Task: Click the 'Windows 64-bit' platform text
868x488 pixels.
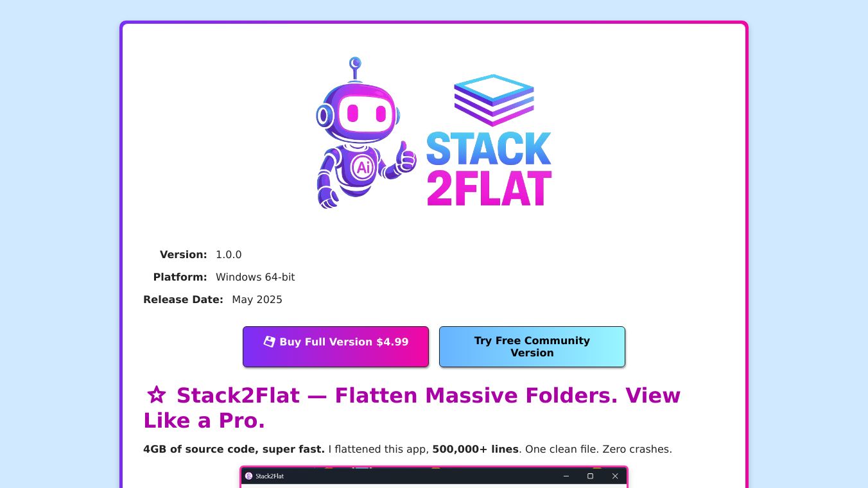Action: pyautogui.click(x=256, y=277)
